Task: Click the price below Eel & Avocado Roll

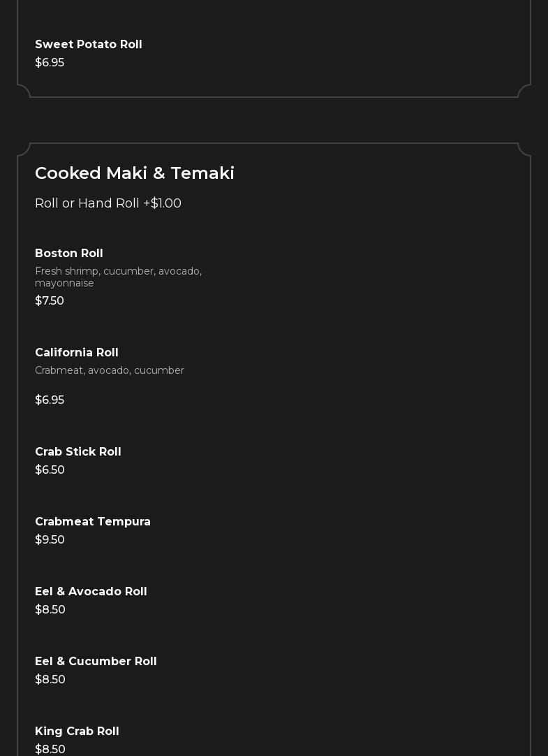Action: coord(50,610)
